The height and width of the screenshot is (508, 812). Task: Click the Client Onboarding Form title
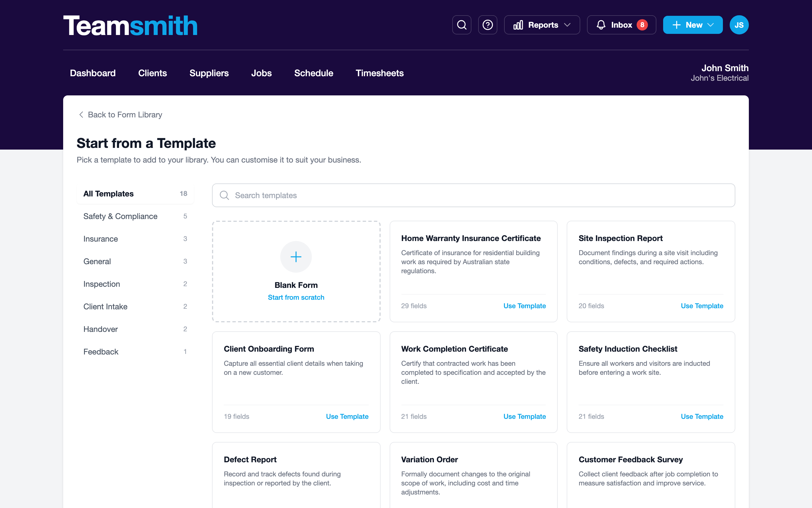click(x=269, y=349)
